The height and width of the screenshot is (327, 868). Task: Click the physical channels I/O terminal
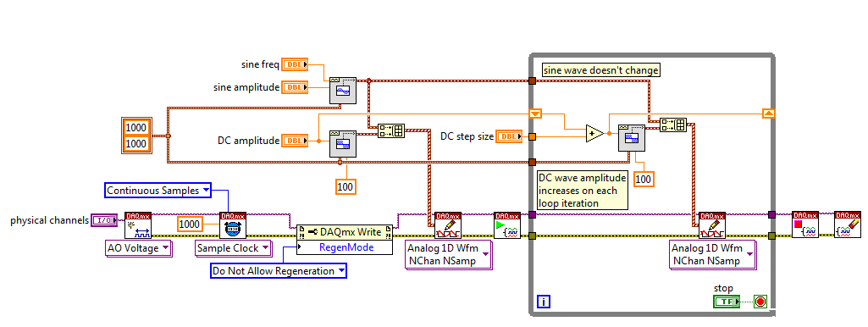pos(105,220)
